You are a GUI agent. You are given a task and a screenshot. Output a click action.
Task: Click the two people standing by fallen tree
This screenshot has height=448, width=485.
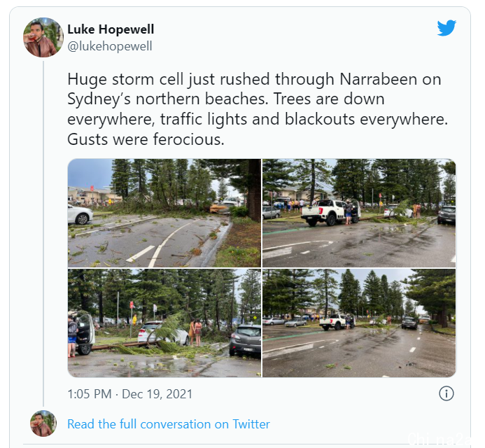pyautogui.click(x=195, y=332)
